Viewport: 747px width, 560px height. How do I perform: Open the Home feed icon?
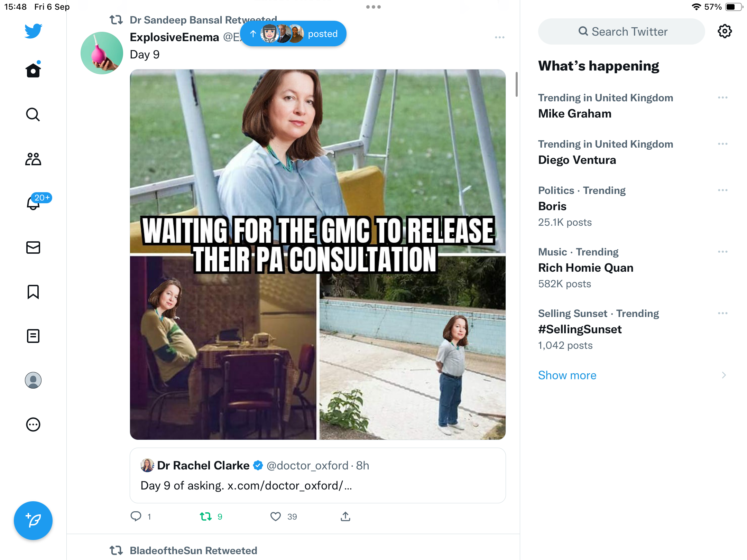33,70
